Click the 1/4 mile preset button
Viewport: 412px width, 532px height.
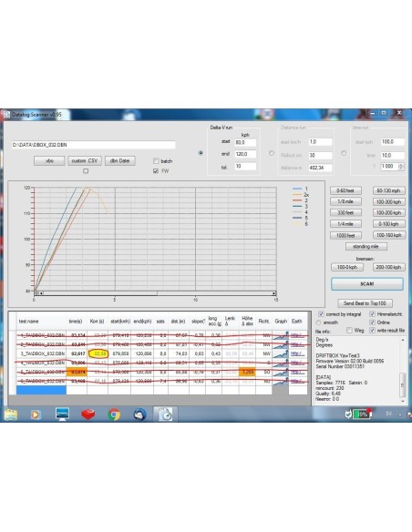345,224
